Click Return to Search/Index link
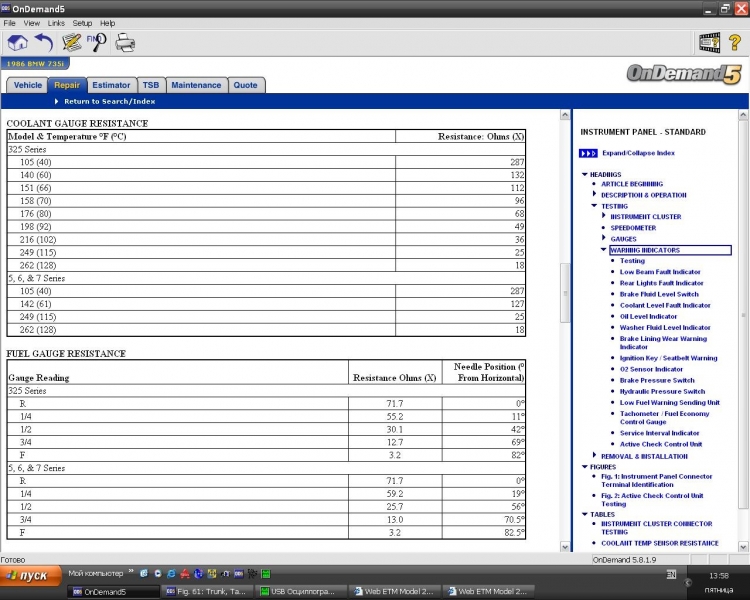The image size is (750, 600). 109,101
